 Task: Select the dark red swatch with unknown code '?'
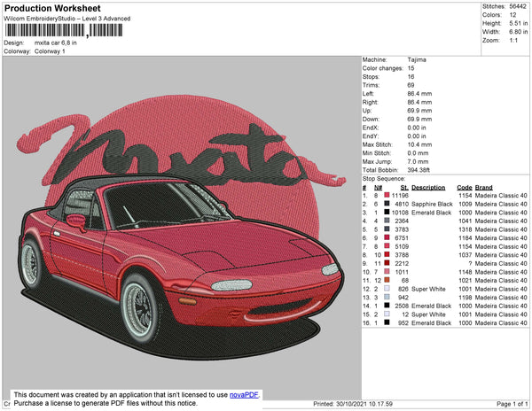point(387,263)
